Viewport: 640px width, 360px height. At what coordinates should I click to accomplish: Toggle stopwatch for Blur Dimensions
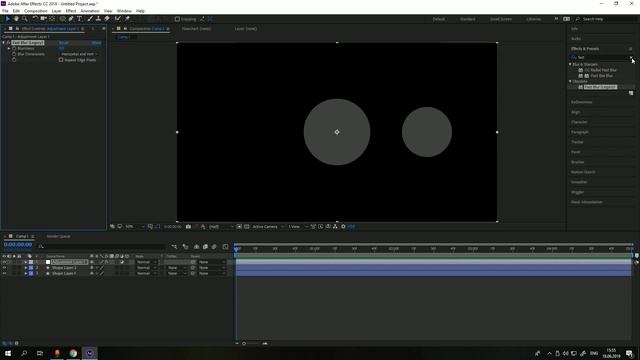click(x=14, y=54)
